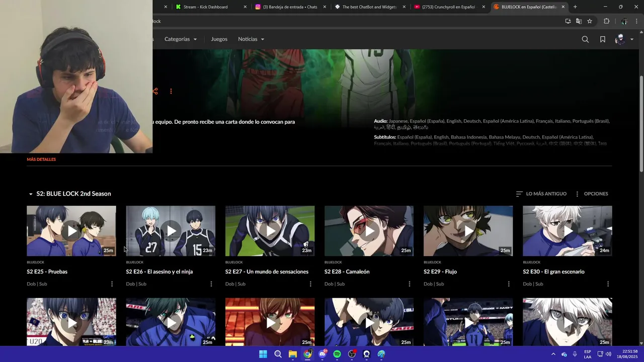The width and height of the screenshot is (644, 362).
Task: Close the The best ChatBot and Widgets tab
Action: click(x=404, y=7)
